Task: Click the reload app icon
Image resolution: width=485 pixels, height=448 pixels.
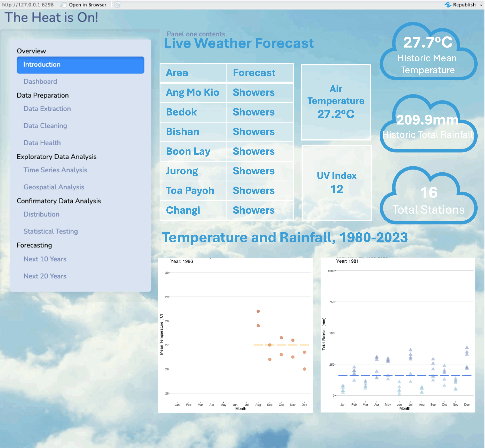Action: pos(117,5)
